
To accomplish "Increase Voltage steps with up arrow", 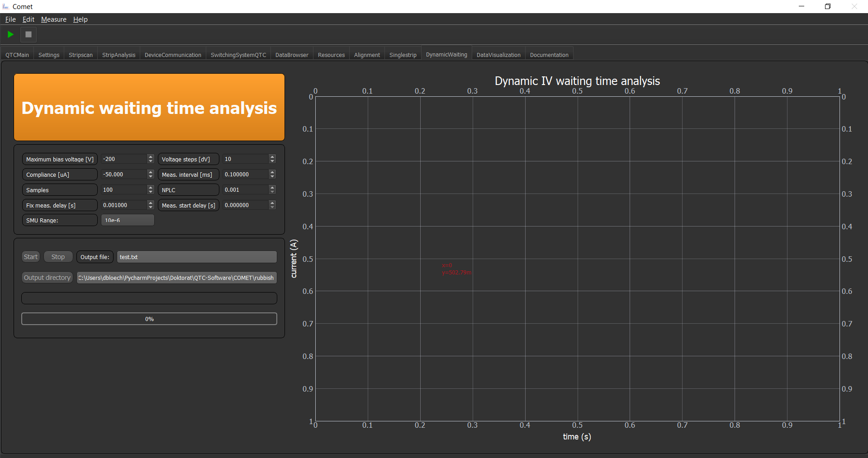I will 272,157.
